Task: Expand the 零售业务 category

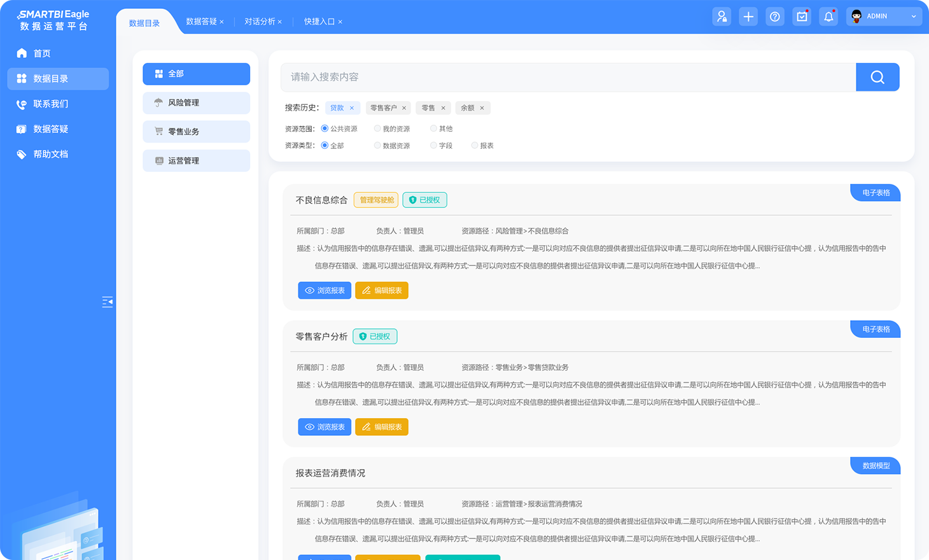Action: (196, 132)
